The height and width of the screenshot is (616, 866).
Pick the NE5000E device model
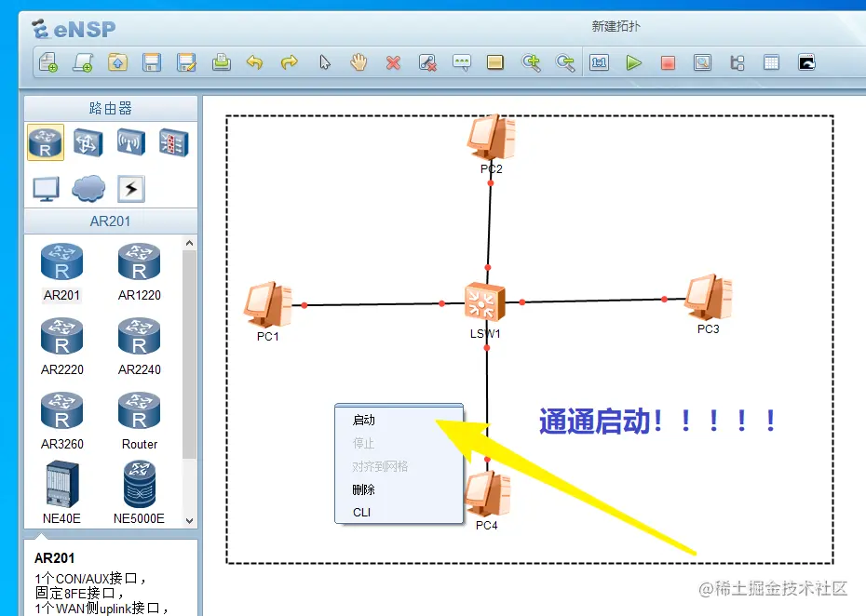point(139,493)
